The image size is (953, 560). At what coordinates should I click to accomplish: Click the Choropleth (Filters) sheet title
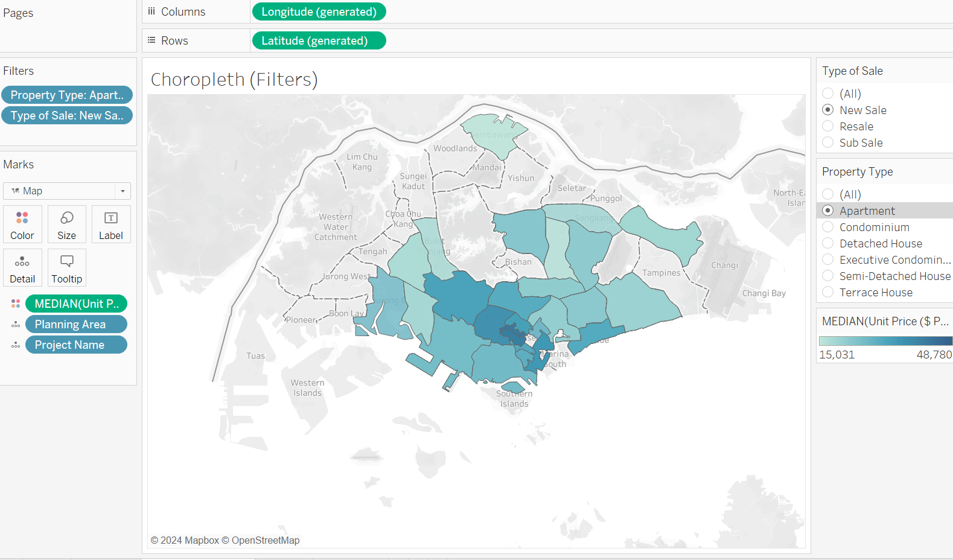pyautogui.click(x=234, y=79)
